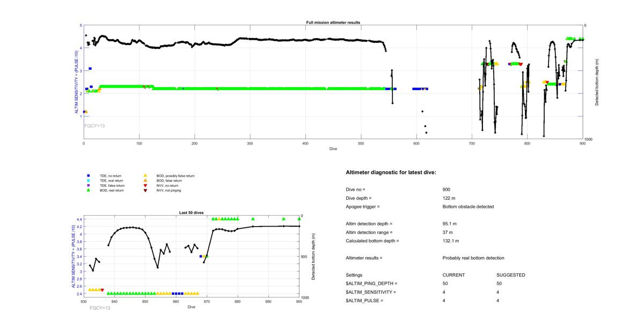Click the 'BOD, real return' legend label
The image size is (644, 334).
pos(113,190)
